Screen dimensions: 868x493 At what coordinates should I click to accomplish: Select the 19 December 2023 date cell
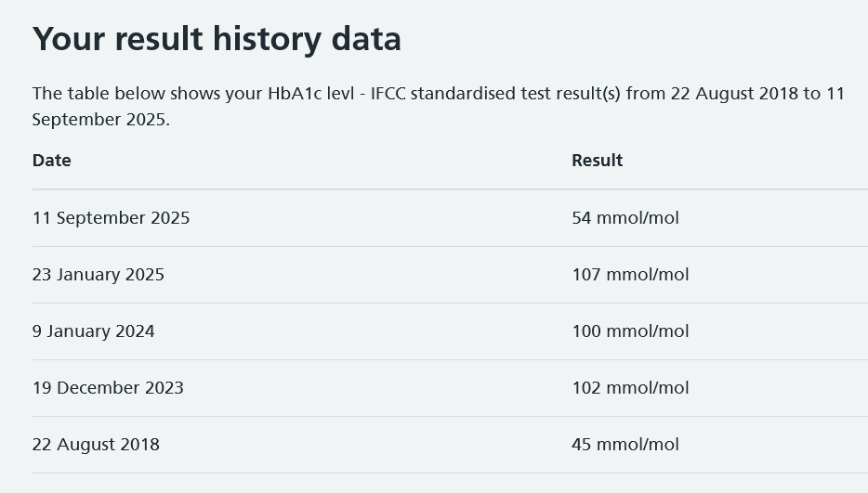[x=108, y=388]
